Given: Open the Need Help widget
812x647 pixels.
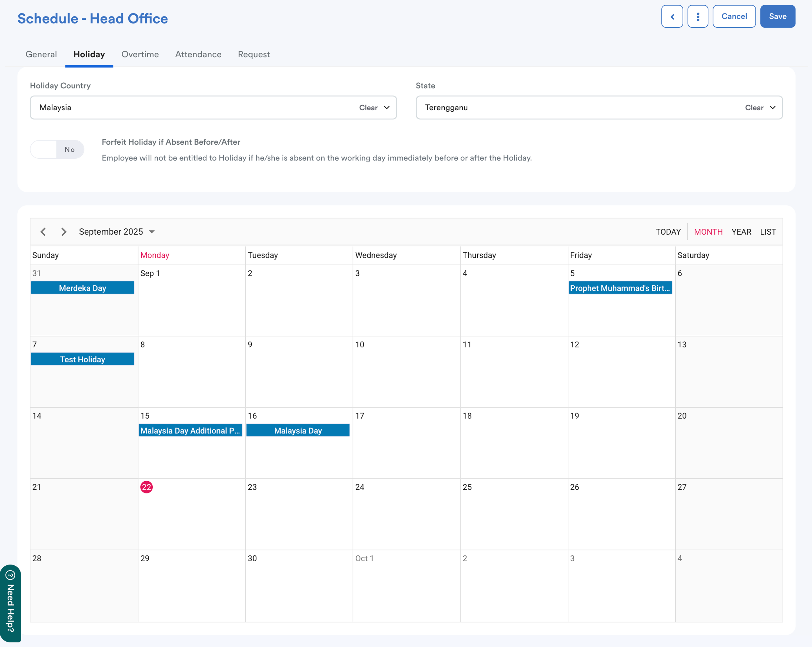Looking at the screenshot, I should pos(10,603).
